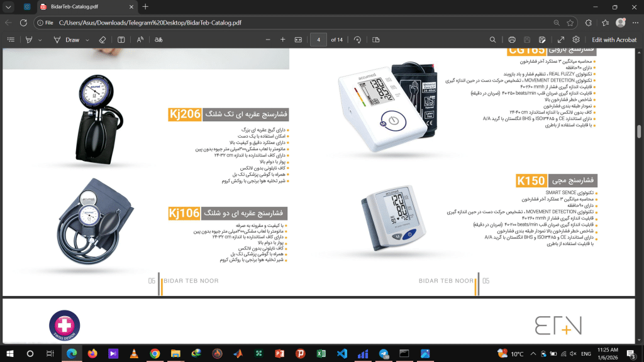Click the Kj206 product label

(184, 114)
